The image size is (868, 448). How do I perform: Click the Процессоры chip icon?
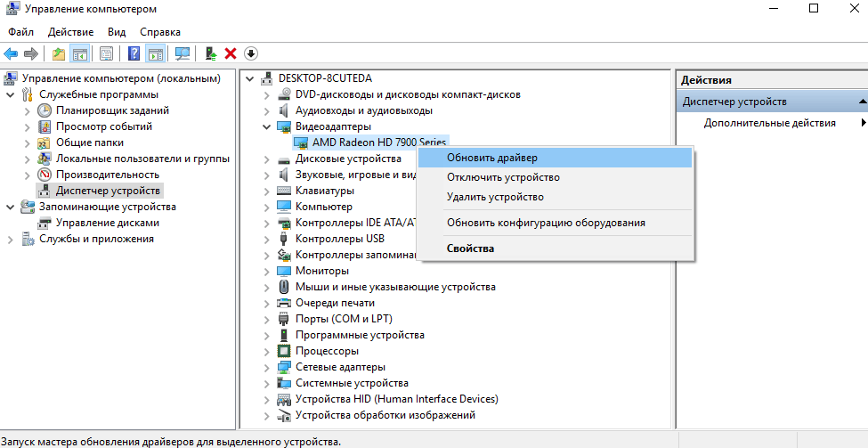(284, 351)
